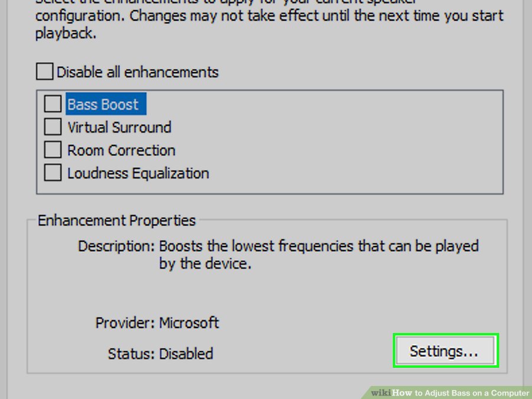Select the Room Correction list label

click(x=121, y=150)
